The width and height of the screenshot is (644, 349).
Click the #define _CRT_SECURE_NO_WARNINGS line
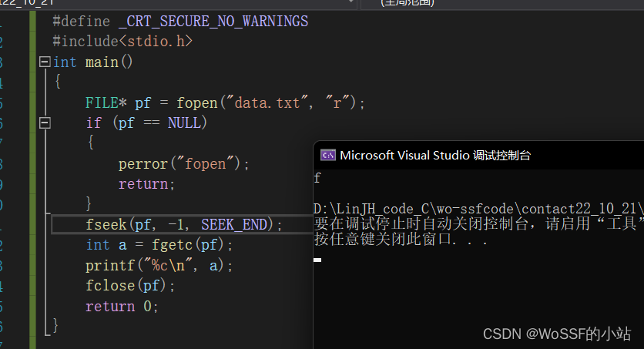pos(180,22)
